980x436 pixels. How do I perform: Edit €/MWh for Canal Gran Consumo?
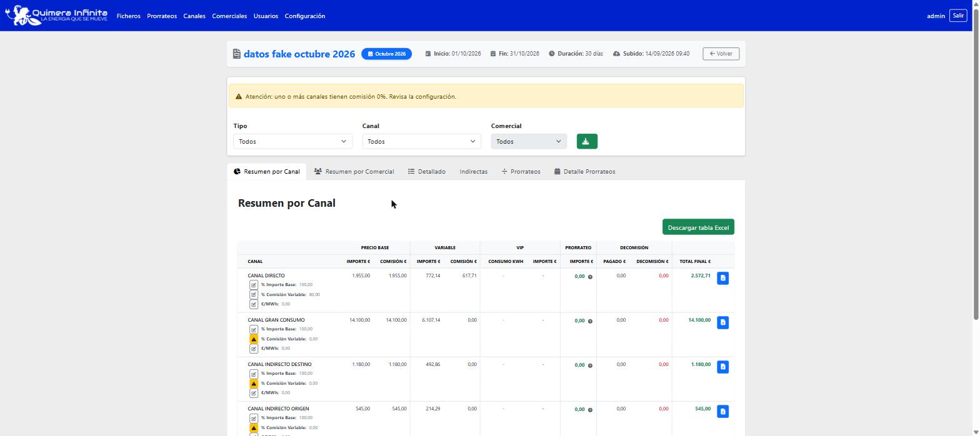254,349
